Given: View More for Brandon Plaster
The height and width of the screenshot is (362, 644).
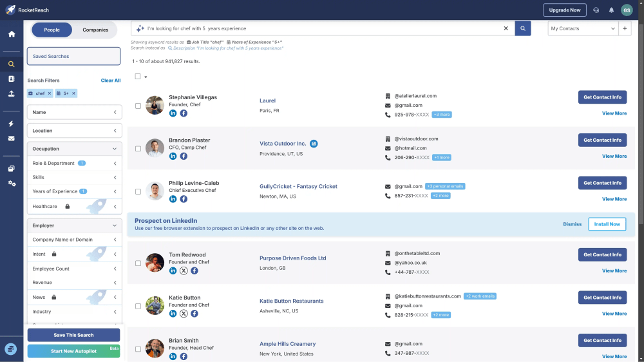Looking at the screenshot, I should click(x=614, y=156).
